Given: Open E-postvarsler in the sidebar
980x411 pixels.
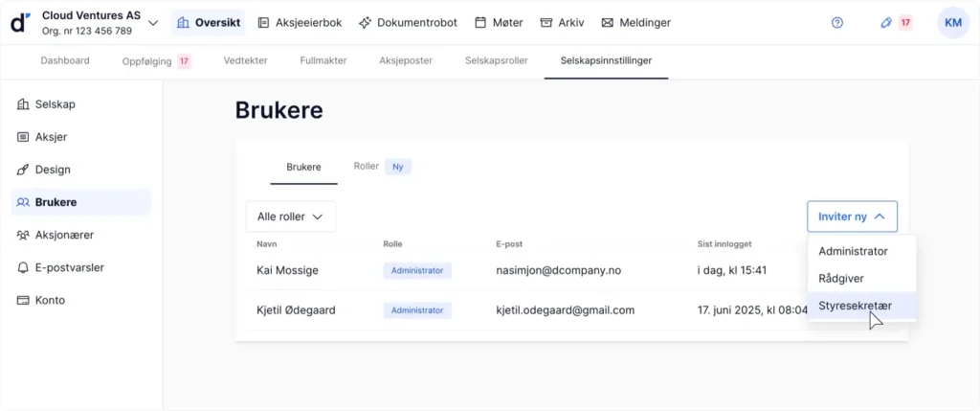Looking at the screenshot, I should [x=69, y=267].
